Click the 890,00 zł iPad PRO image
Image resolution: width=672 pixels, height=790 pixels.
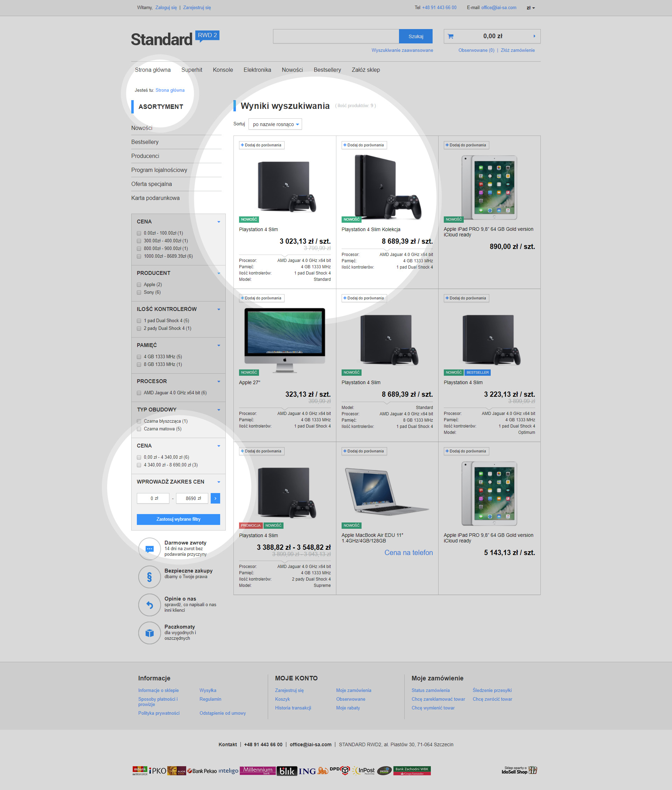pos(489,187)
